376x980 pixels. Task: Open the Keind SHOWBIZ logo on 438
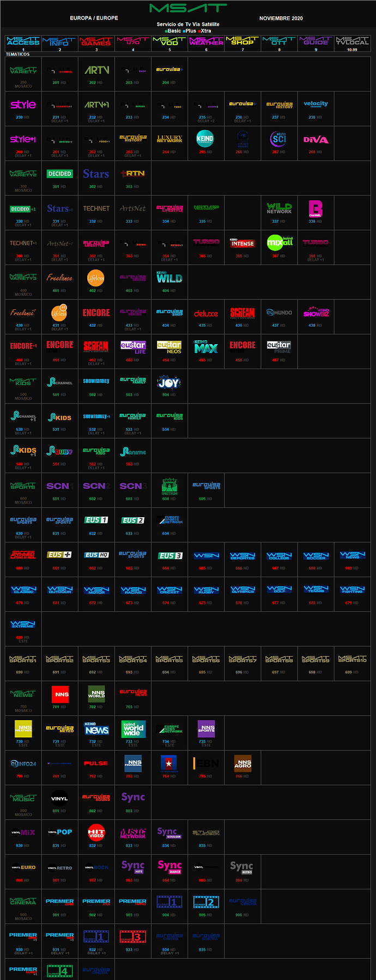316,313
